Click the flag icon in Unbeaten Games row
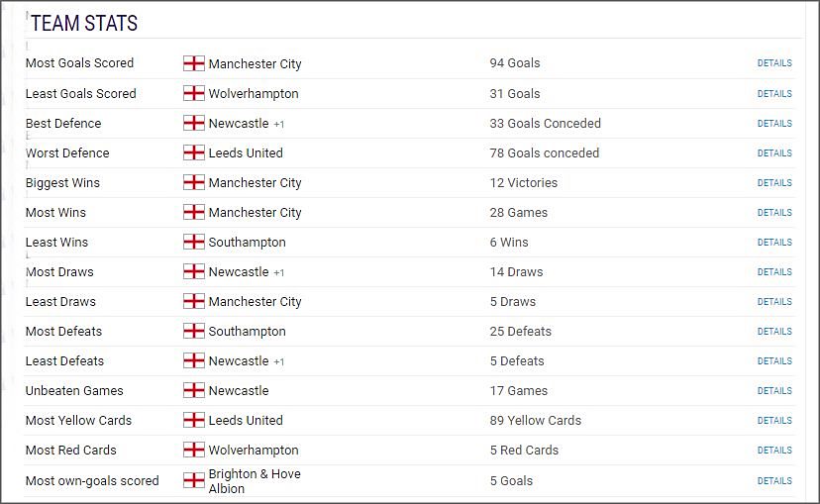Image resolution: width=820 pixels, height=504 pixels. pos(193,390)
